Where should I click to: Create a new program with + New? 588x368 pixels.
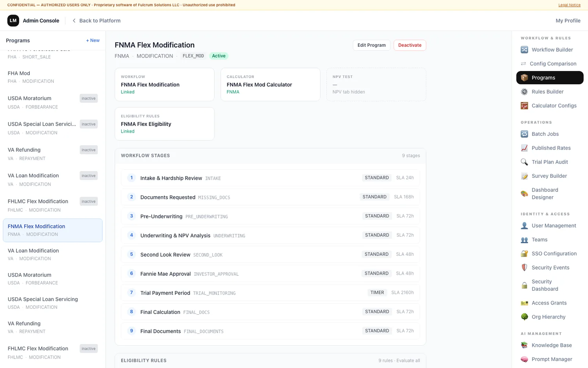click(x=93, y=40)
